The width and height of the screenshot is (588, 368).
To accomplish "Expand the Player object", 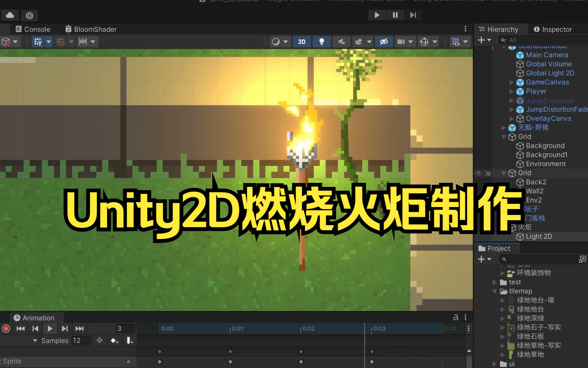I will click(512, 91).
